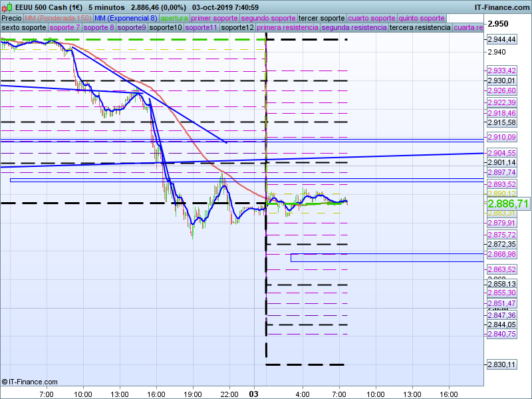Select the primer soporte label
This screenshot has height=399, width=532.
click(214, 19)
